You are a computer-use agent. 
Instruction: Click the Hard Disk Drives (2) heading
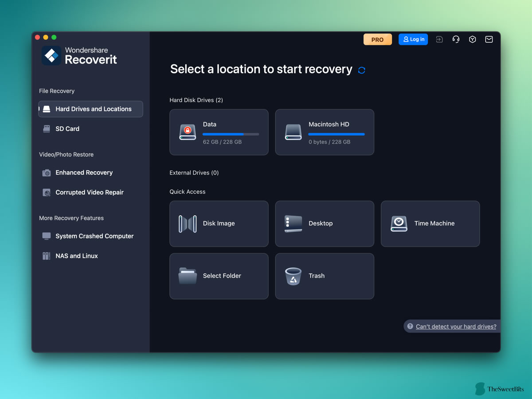196,100
